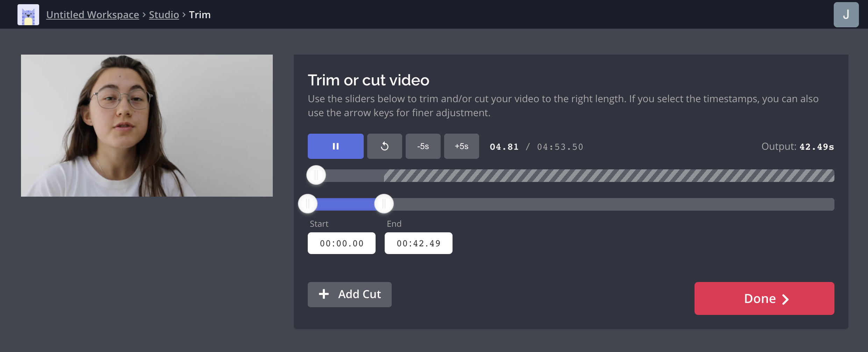This screenshot has width=868, height=352.
Task: Click the plus icon on Add Cut
Action: click(324, 294)
